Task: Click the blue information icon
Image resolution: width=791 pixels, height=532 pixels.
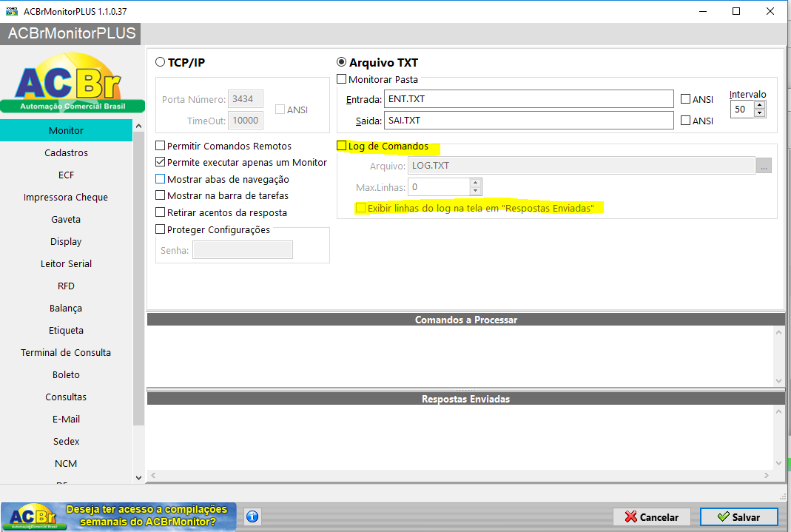Action: tap(252, 516)
